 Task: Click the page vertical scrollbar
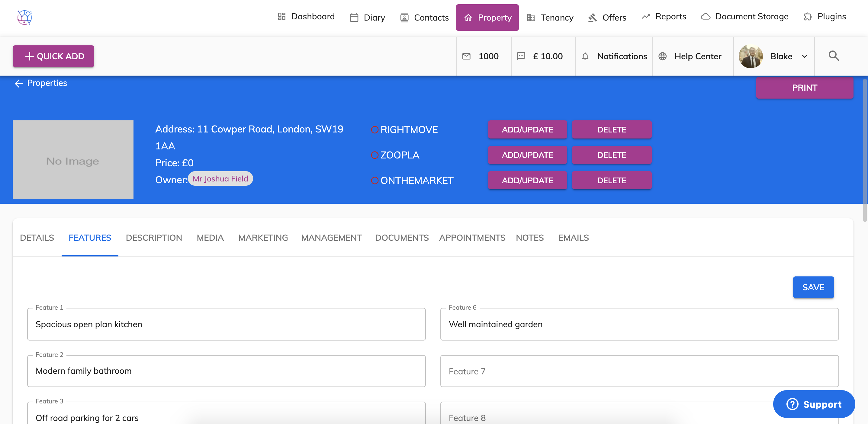[864, 150]
